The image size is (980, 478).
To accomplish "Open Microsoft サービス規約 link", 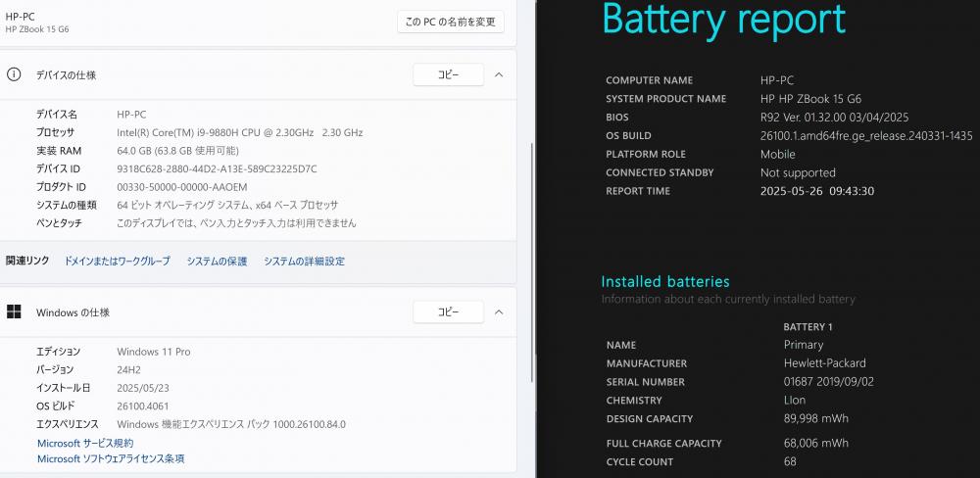I will click(x=85, y=443).
